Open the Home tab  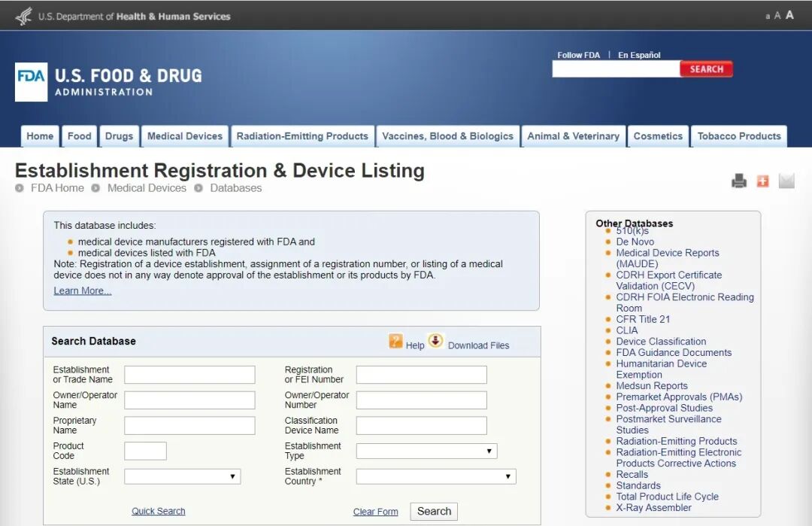pos(40,136)
